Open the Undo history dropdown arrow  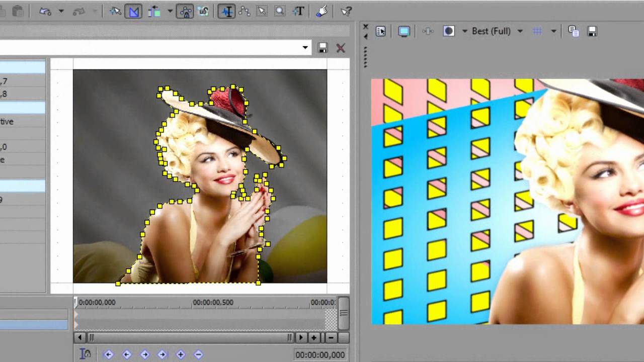[x=61, y=11]
